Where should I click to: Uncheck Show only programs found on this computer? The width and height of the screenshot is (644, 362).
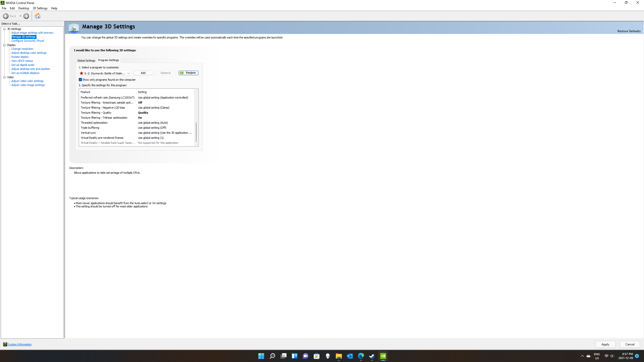coord(80,80)
